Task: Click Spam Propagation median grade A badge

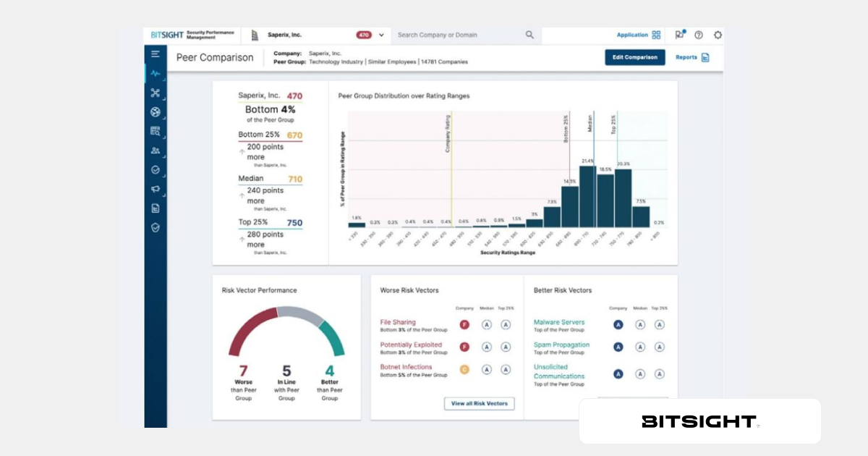Action: point(640,347)
